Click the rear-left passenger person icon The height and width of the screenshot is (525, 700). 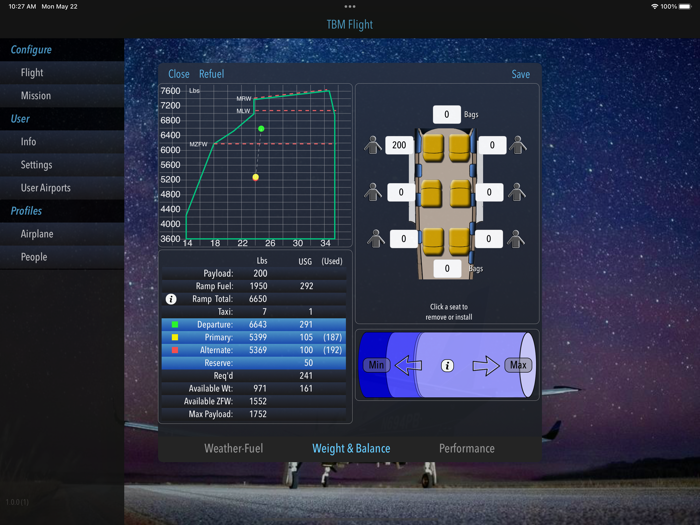[x=376, y=239]
